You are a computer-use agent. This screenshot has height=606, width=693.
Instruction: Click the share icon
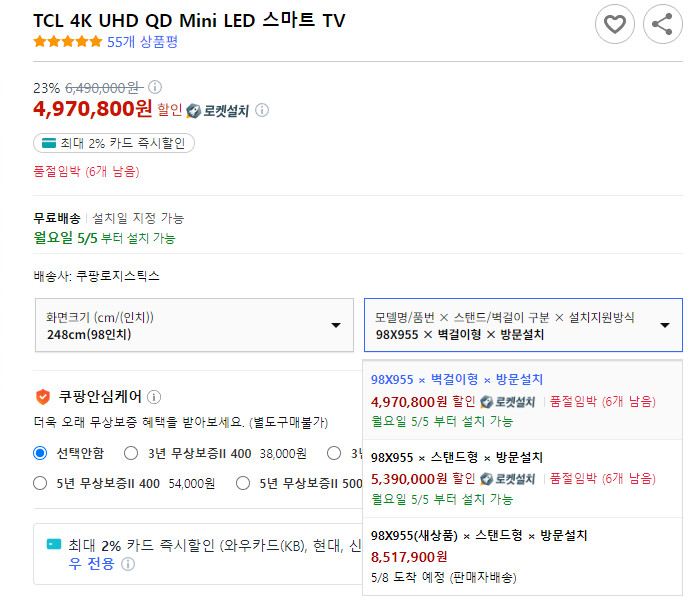[663, 24]
